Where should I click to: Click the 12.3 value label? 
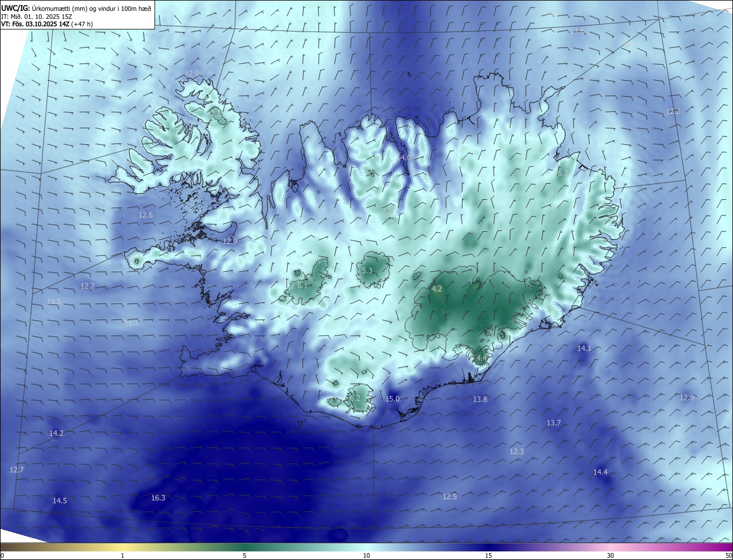tap(517, 452)
